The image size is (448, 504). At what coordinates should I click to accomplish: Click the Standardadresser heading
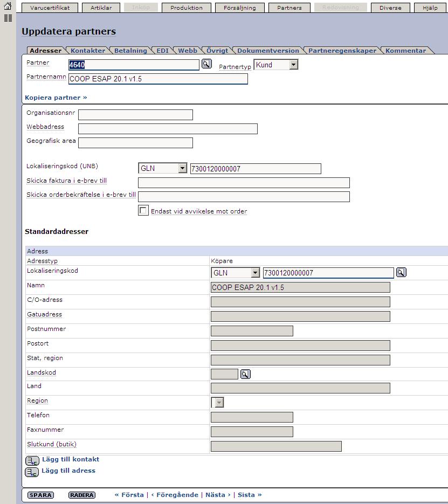point(57,231)
